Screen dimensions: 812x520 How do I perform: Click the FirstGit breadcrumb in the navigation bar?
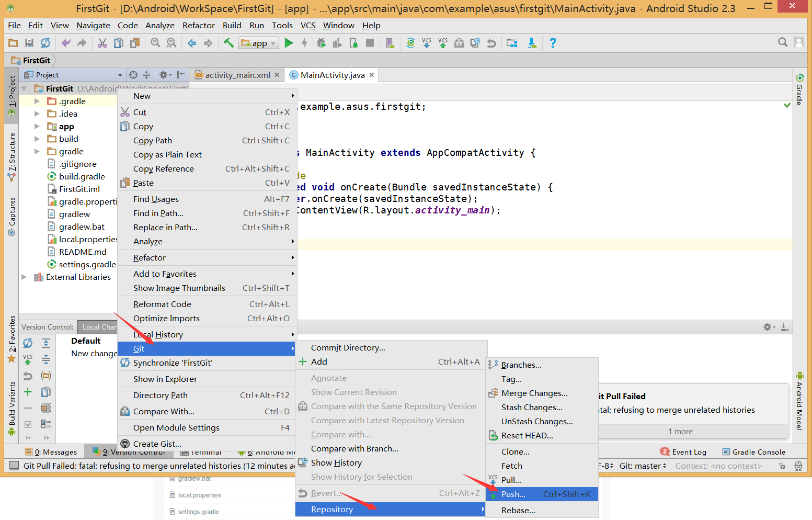tap(31, 60)
